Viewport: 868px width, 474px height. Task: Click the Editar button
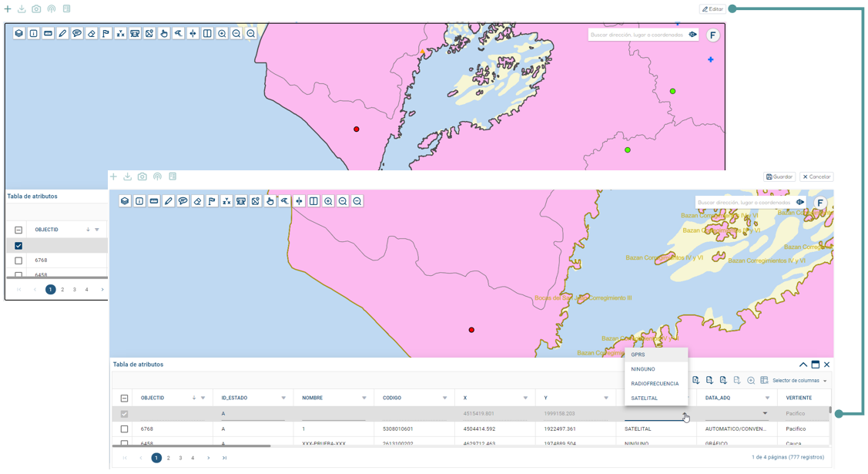tap(713, 8)
